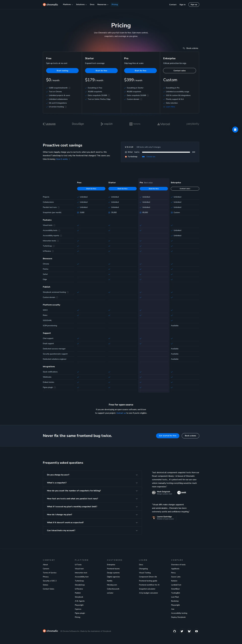Click the Chromatic logo in footer
This screenshot has width=242, height=644.
click(x=50, y=631)
